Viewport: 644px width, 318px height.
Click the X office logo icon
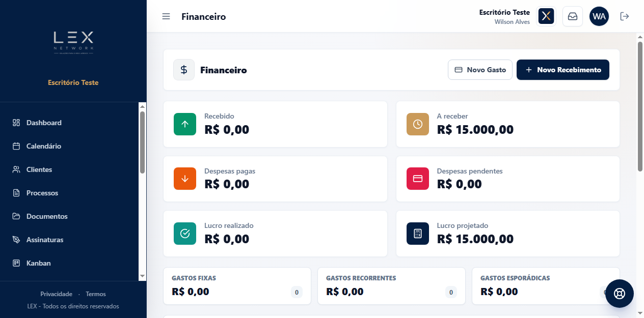pyautogui.click(x=546, y=16)
